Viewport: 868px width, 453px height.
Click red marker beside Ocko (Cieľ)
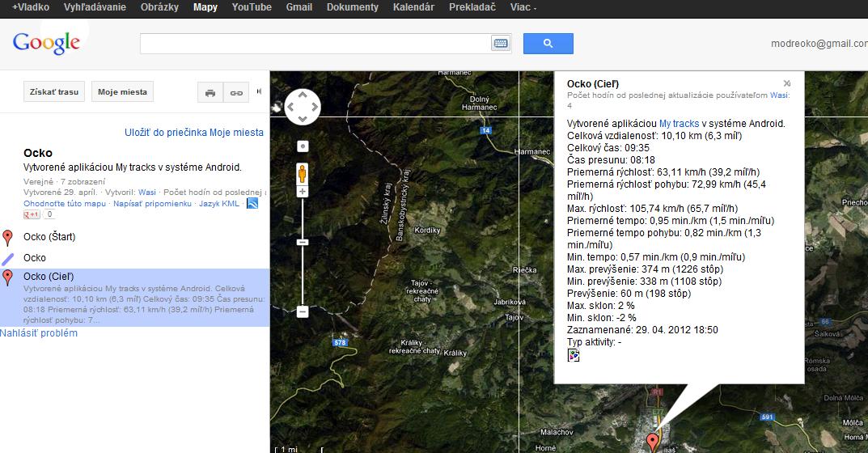(x=8, y=277)
